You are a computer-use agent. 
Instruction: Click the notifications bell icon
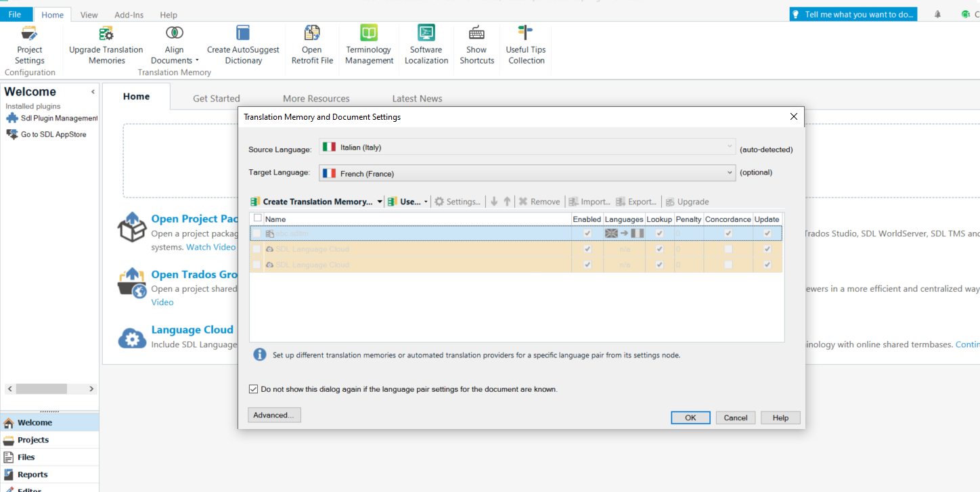coord(937,14)
